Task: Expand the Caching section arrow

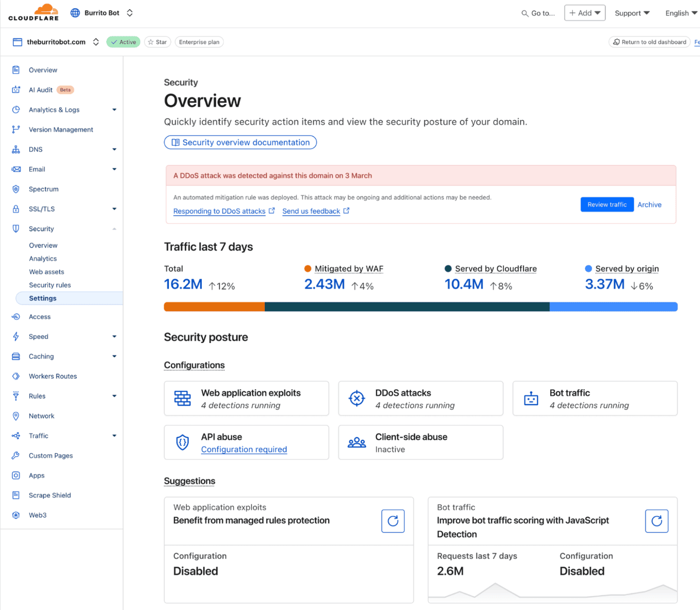Action: click(114, 356)
